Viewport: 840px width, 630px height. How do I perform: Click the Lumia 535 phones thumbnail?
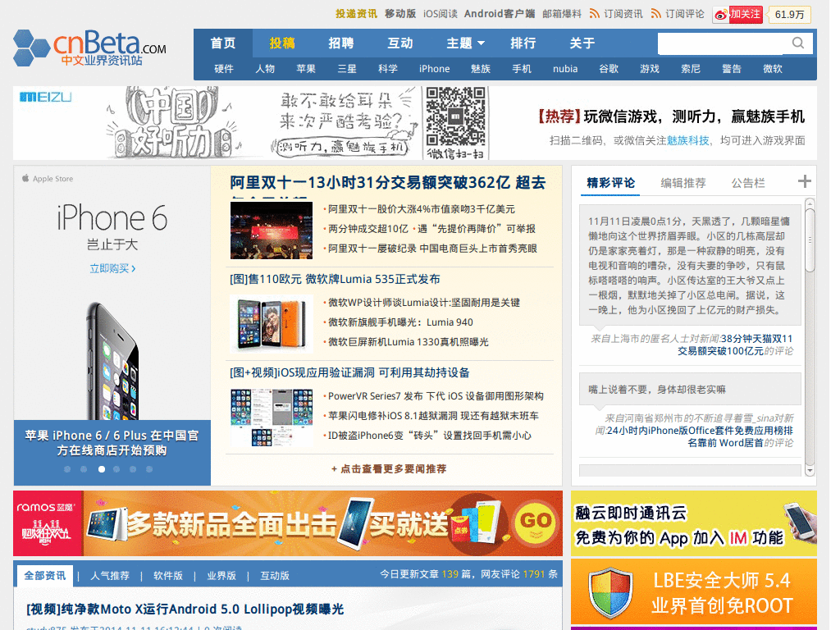point(271,323)
